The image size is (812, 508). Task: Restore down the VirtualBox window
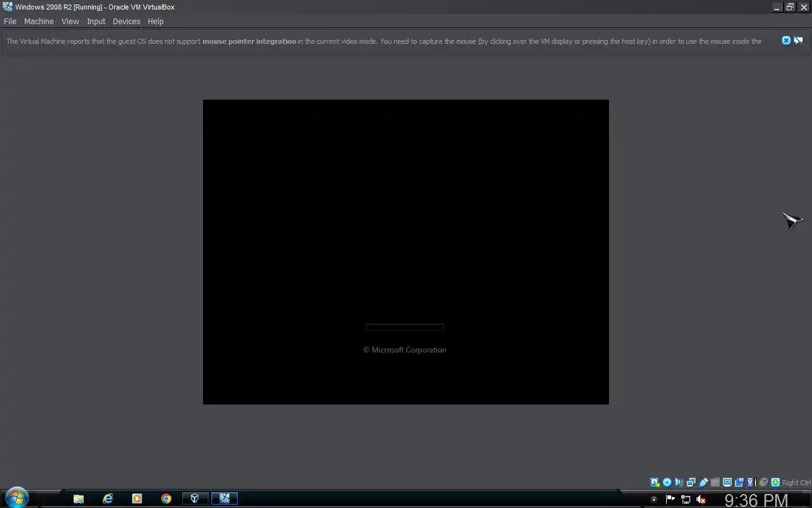click(x=790, y=7)
